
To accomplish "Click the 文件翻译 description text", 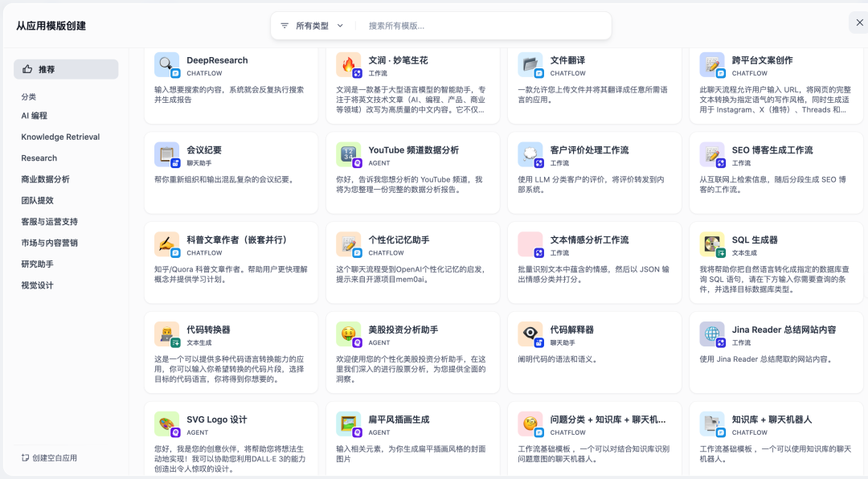I will (x=593, y=95).
